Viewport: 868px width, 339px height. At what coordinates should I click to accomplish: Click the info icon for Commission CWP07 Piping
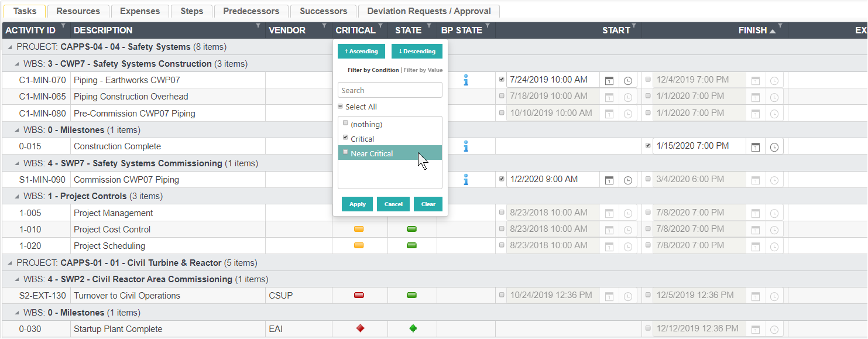coord(466,180)
